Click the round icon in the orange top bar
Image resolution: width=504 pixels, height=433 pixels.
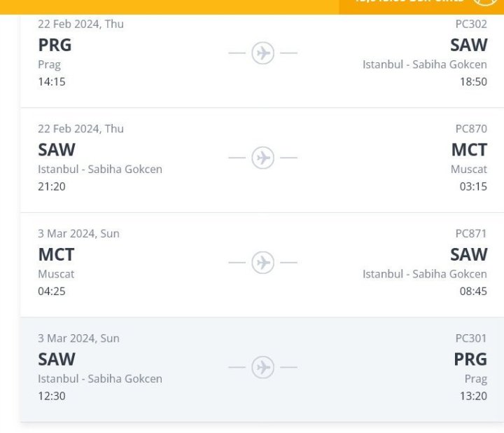(x=485, y=3)
